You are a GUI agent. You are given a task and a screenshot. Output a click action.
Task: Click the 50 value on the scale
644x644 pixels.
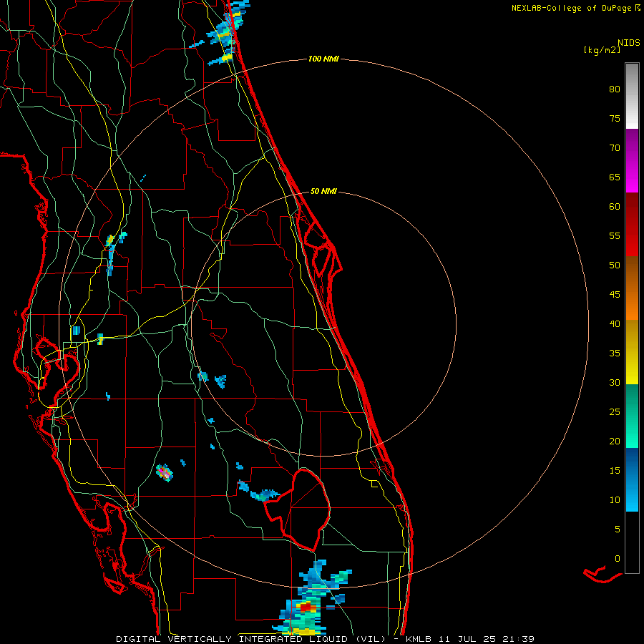pyautogui.click(x=615, y=265)
